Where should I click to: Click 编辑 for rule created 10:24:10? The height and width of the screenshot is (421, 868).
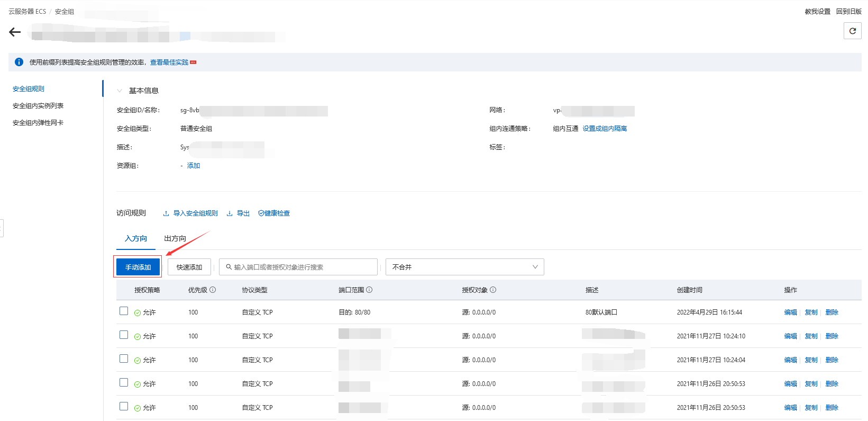click(x=791, y=336)
